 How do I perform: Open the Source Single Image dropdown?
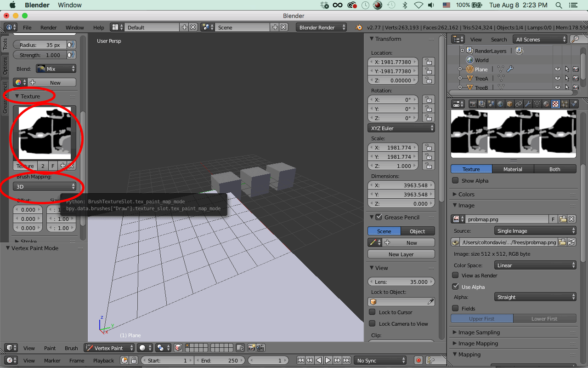(535, 230)
